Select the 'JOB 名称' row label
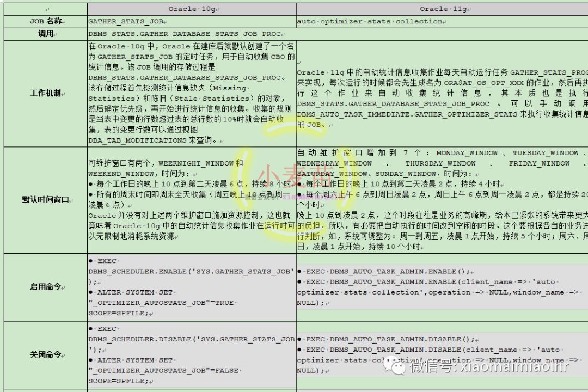588x392 pixels. [x=46, y=21]
